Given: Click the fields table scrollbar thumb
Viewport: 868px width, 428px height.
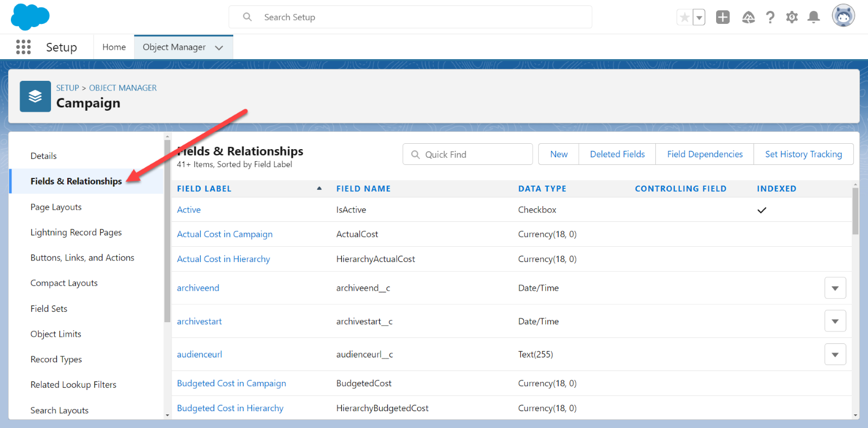Looking at the screenshot, I should tap(856, 211).
